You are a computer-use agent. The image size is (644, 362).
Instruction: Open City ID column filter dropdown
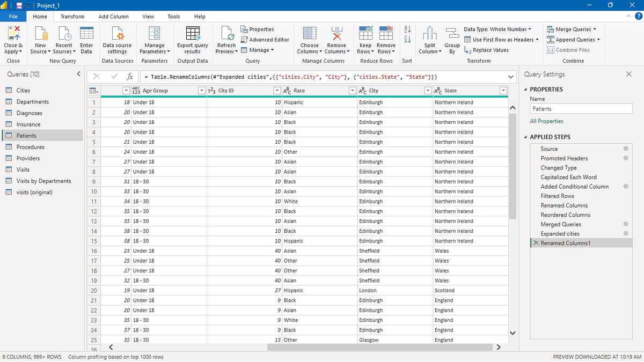277,91
